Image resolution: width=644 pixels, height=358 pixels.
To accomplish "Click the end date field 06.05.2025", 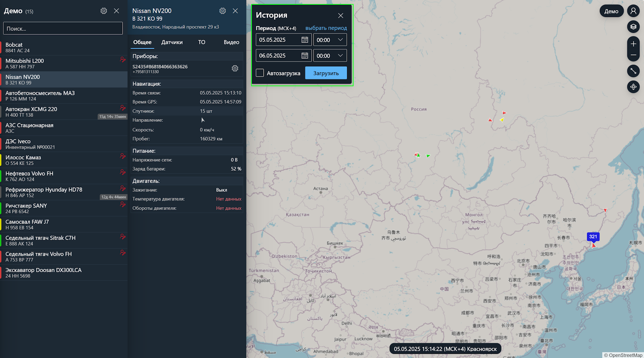I will coord(284,55).
